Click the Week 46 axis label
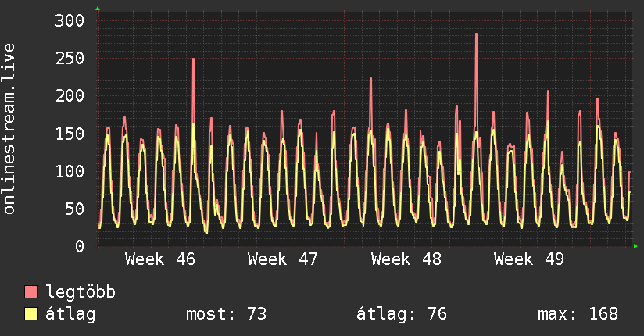The width and height of the screenshot is (644, 336). (159, 259)
